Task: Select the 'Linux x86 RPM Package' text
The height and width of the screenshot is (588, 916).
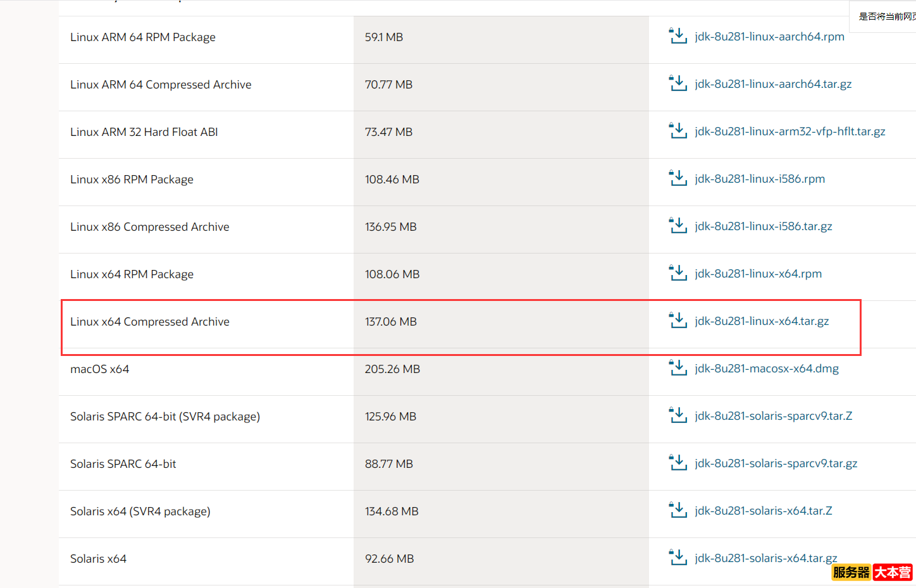Action: click(x=132, y=180)
